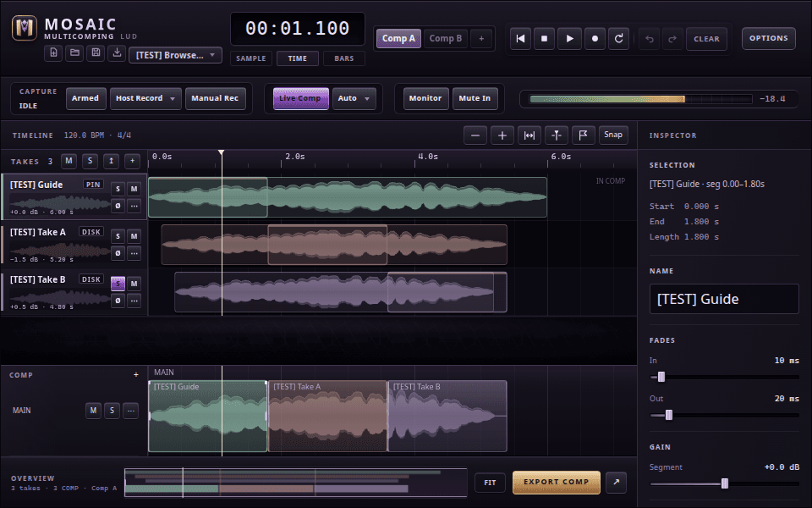Toggle the loop cycle button

point(619,38)
